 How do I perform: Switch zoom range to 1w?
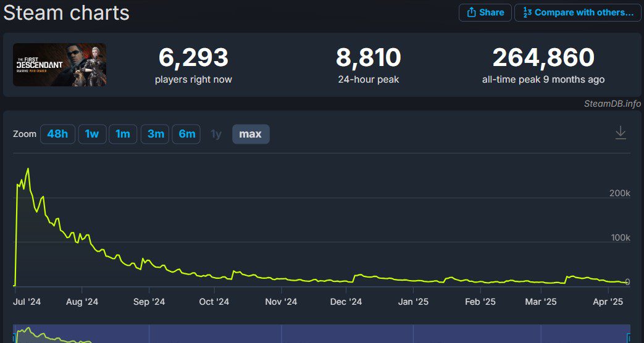tap(92, 134)
